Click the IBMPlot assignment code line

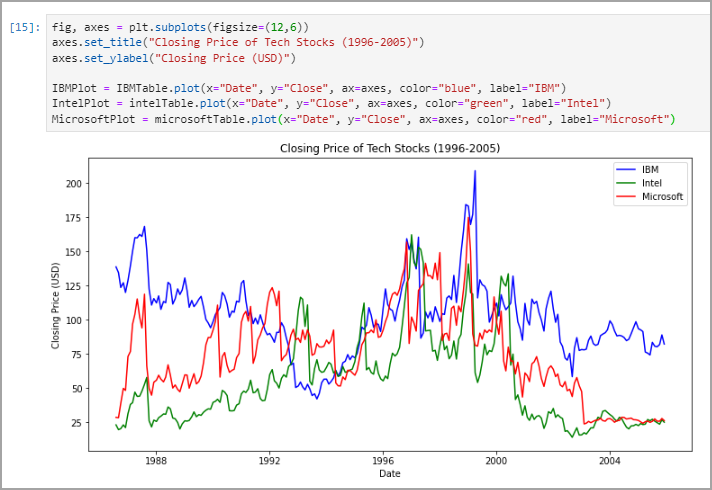309,88
